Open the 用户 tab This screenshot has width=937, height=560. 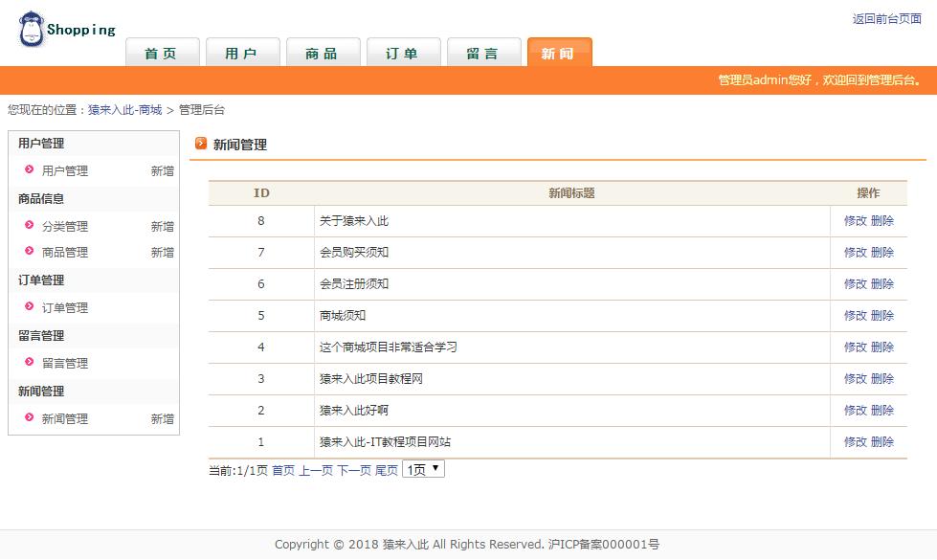click(242, 55)
